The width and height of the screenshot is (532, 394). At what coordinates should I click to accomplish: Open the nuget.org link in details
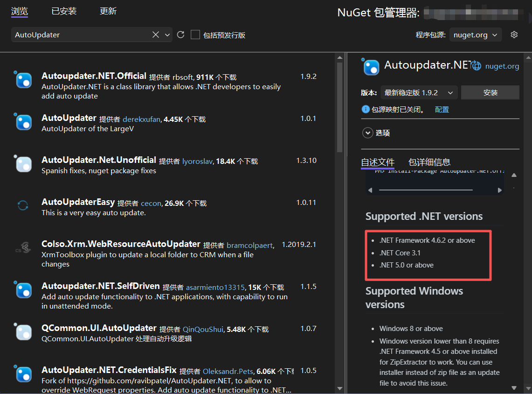click(502, 66)
